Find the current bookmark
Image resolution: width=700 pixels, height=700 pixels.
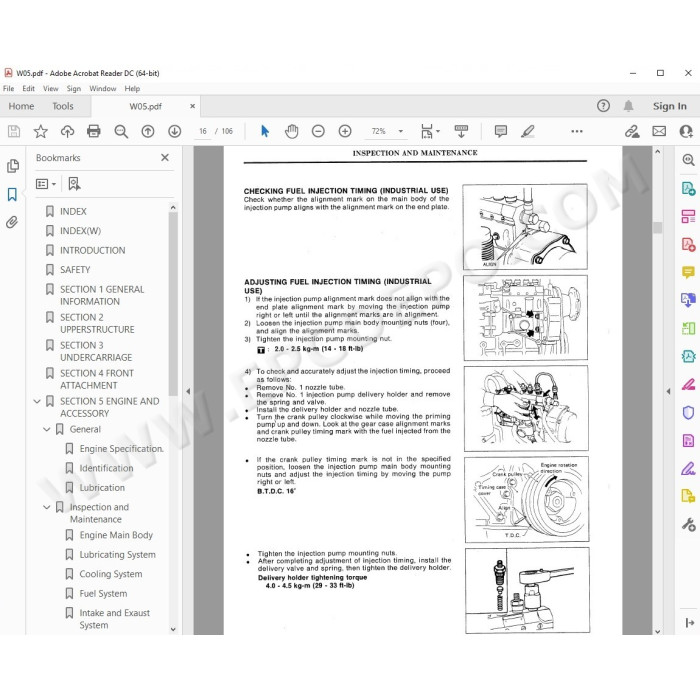tap(74, 184)
